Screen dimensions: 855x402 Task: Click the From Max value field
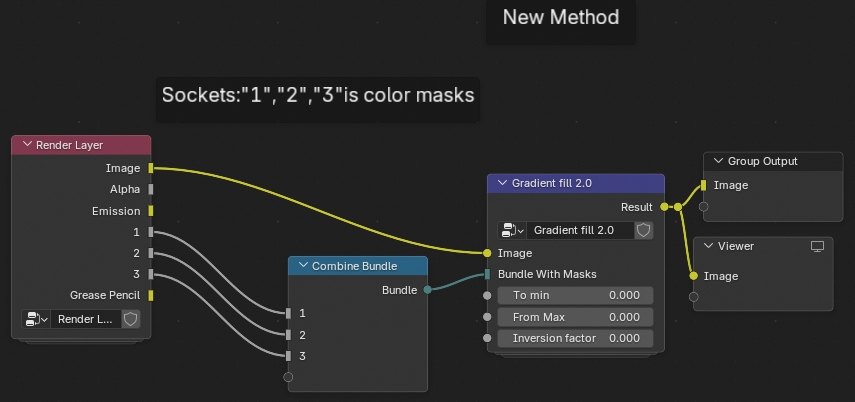pyautogui.click(x=575, y=317)
